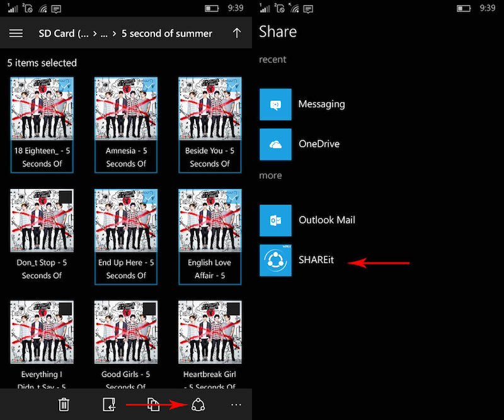Tap the English Love Affair file name
This screenshot has height=420, width=504.
209,269
